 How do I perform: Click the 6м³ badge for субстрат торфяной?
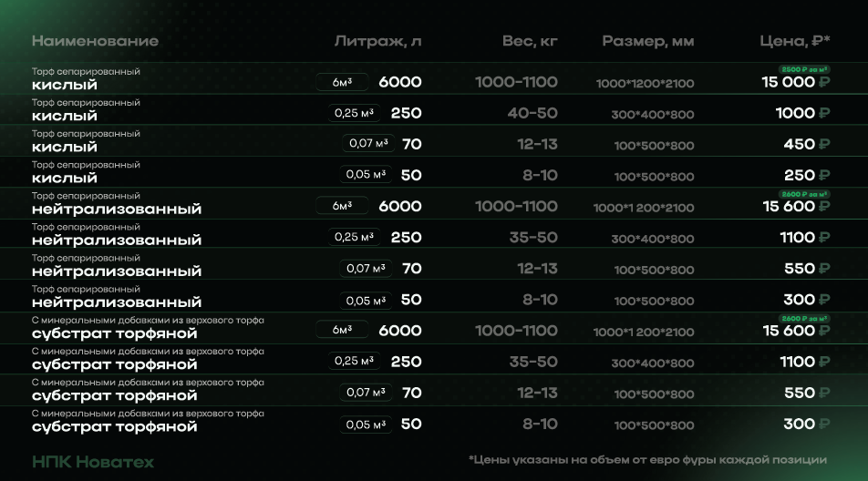tap(342, 331)
